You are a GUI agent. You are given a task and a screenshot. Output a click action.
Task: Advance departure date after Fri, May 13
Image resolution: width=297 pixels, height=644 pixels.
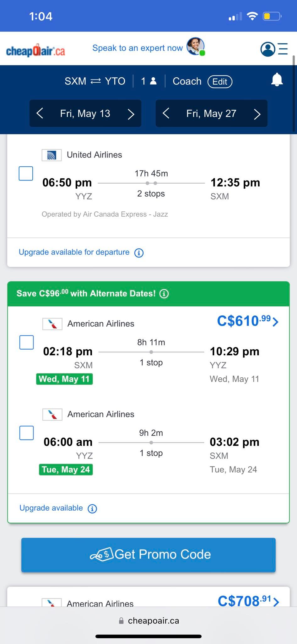click(x=131, y=114)
